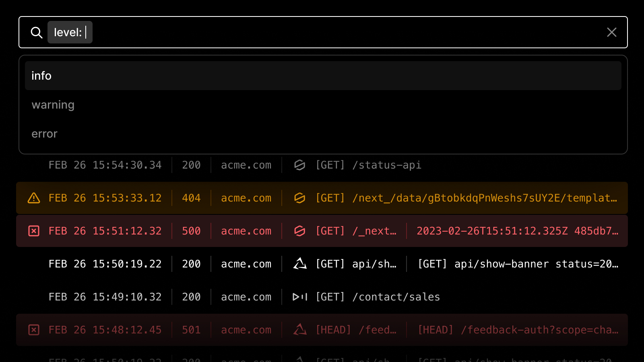The image size is (644, 362).
Task: Click the timestamp FEB 26 15:48:12.45
Action: tap(105, 330)
